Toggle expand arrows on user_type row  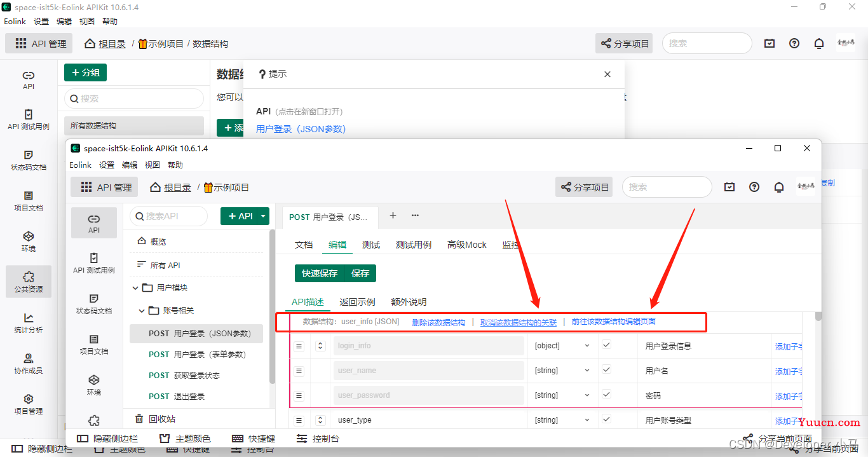pyautogui.click(x=321, y=420)
